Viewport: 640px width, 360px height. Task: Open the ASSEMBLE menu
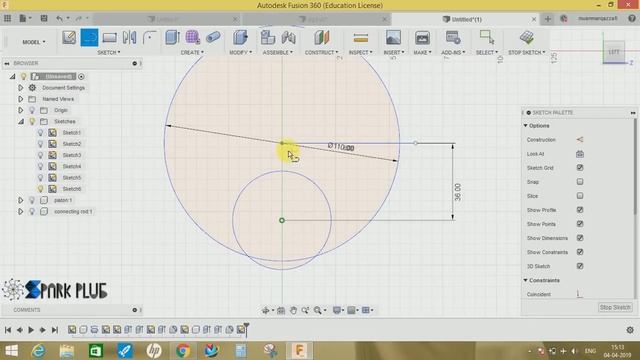(x=278, y=53)
